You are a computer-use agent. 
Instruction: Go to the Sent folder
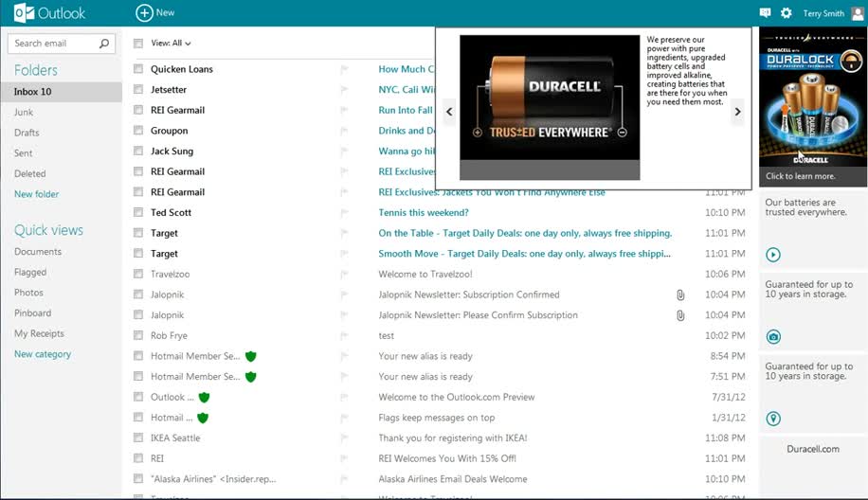coord(24,153)
